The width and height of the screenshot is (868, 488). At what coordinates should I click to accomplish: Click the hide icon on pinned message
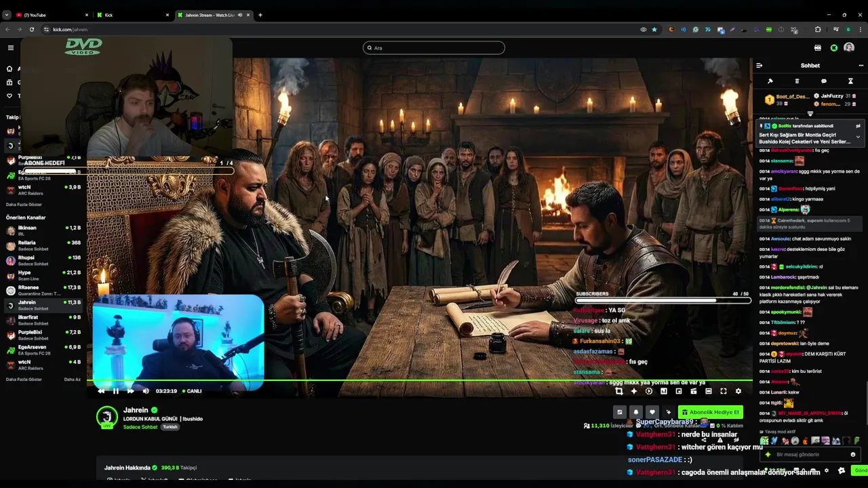858,126
